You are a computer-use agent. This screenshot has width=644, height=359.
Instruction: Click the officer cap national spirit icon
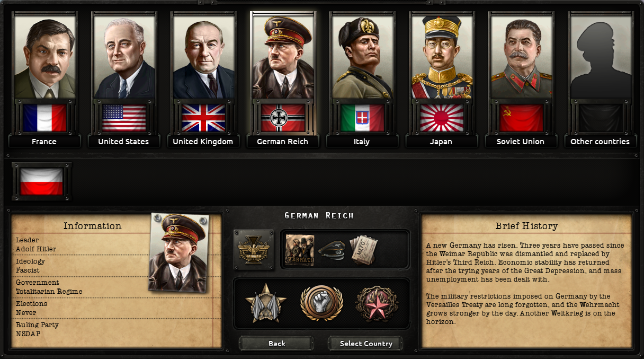coord(332,250)
